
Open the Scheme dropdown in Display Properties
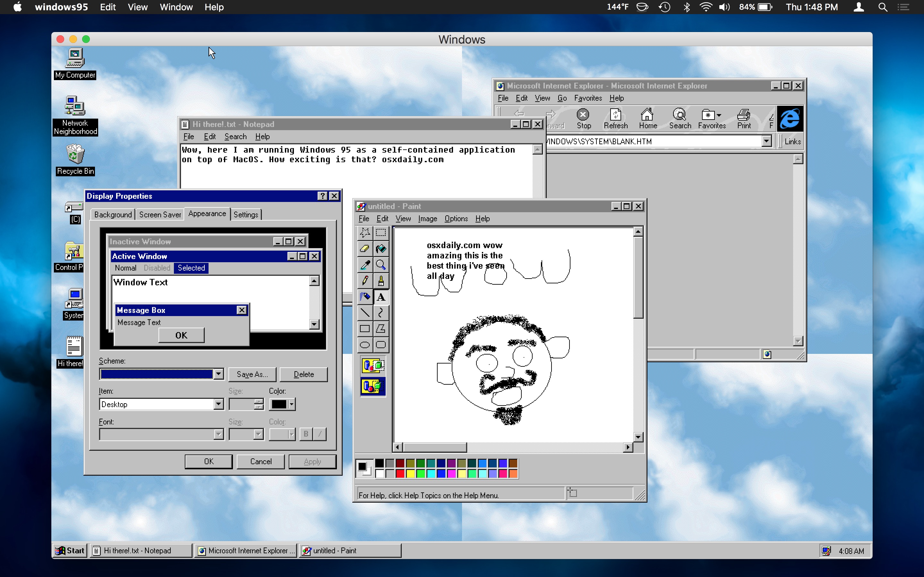pyautogui.click(x=218, y=374)
